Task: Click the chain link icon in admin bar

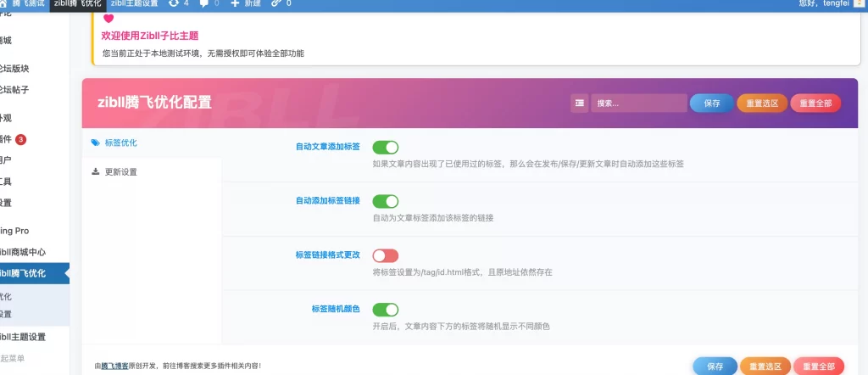Action: 275,3
